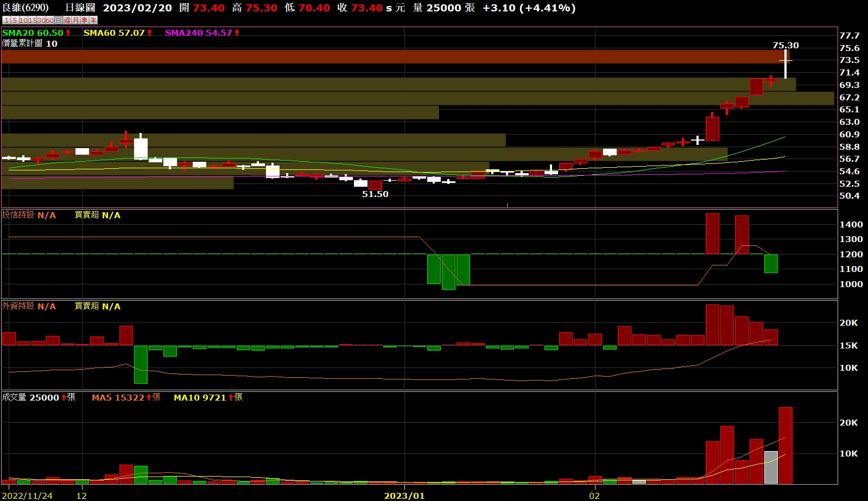Click the low price 70.40 in header
868x501 pixels.
314,8
